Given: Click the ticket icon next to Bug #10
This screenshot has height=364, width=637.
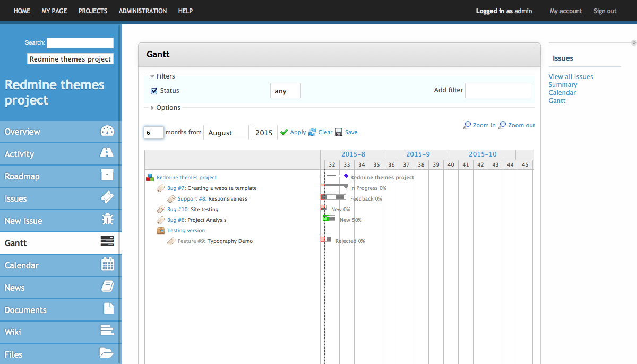Looking at the screenshot, I should click(161, 209).
